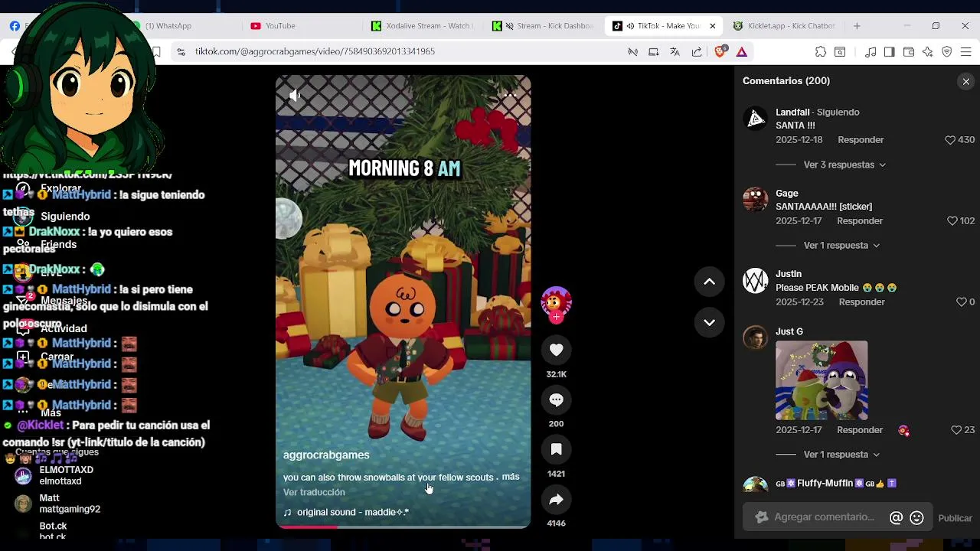Toggle the browser sidebar panel icon

pos(889,52)
